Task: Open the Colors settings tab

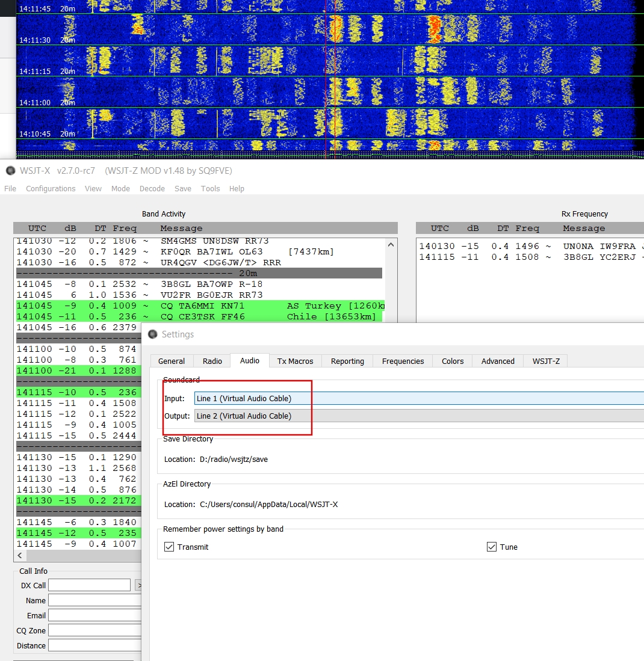Action: click(453, 361)
